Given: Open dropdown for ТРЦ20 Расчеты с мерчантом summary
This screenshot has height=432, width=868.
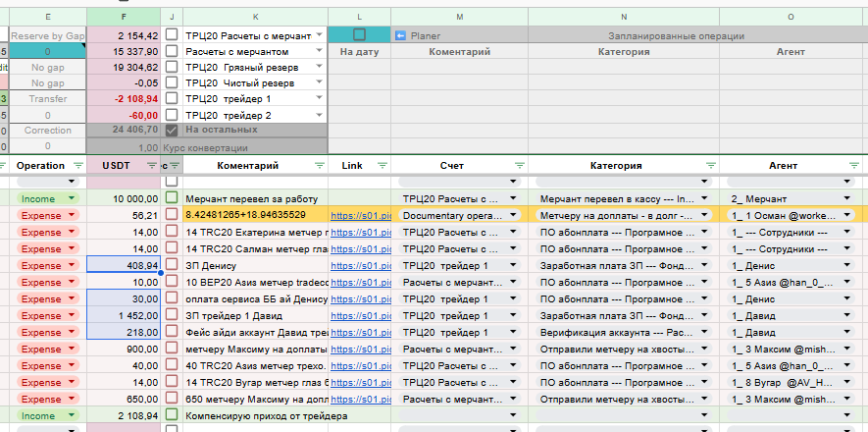Looking at the screenshot, I should coord(320,35).
